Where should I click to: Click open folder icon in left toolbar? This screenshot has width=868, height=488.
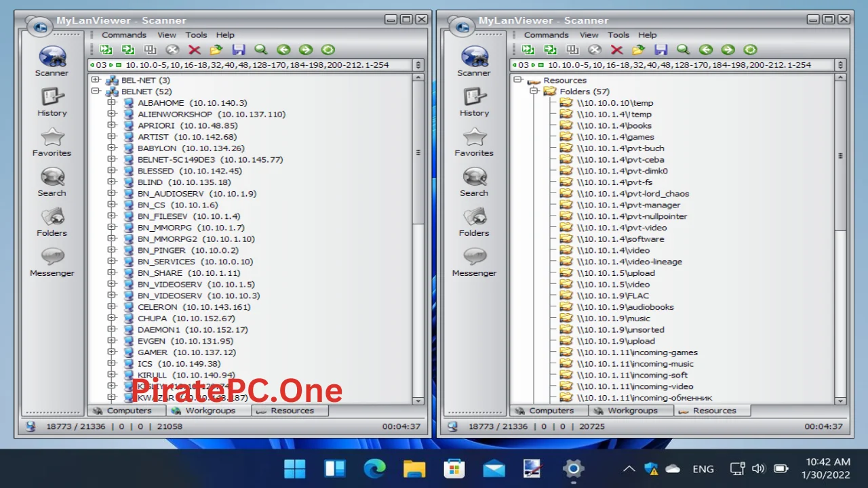click(x=216, y=49)
